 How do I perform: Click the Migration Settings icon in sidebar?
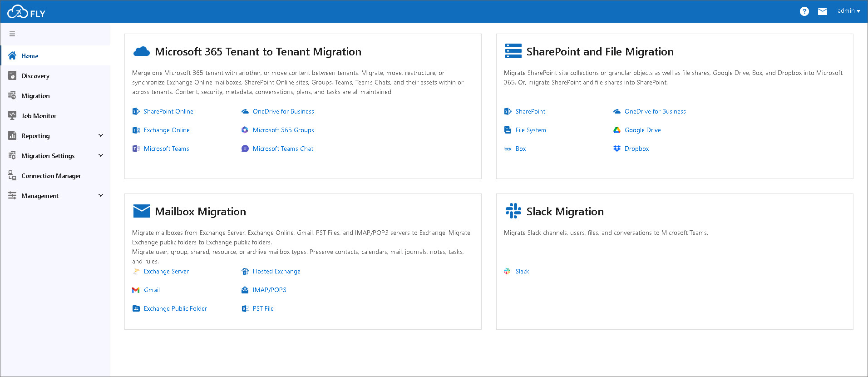click(12, 156)
